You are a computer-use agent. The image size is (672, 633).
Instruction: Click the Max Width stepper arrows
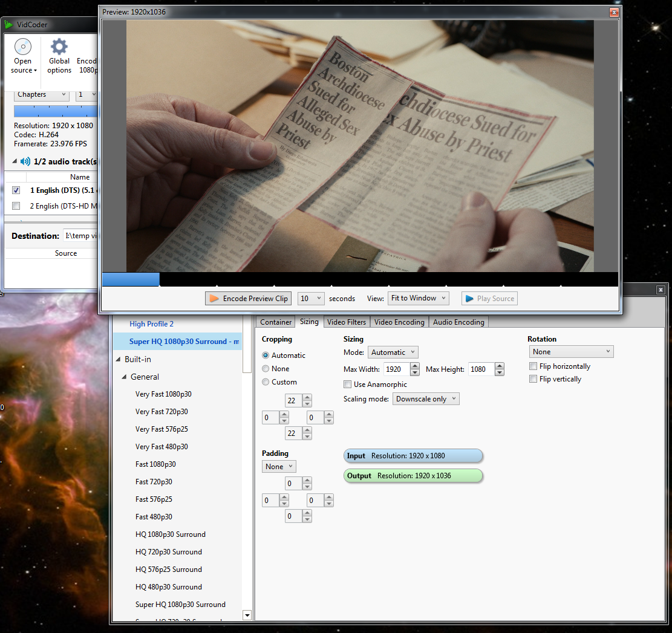415,369
